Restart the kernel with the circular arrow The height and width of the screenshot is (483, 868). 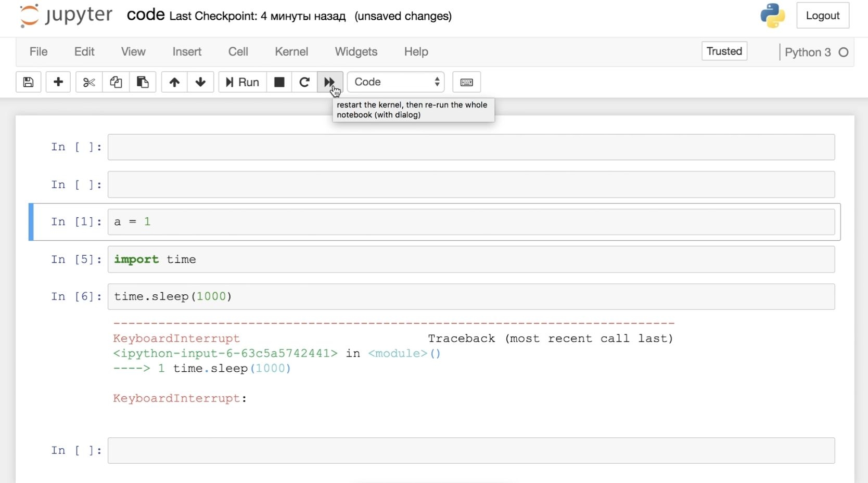pyautogui.click(x=304, y=82)
